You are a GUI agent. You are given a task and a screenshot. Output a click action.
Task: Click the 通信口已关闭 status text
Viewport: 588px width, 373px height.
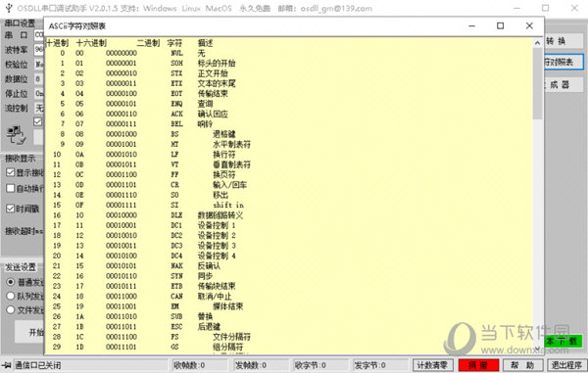(x=37, y=365)
